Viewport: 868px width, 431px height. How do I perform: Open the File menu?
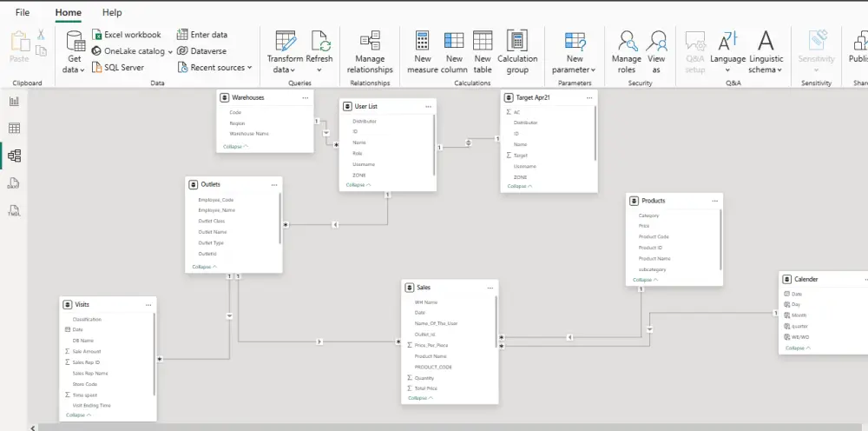coord(23,12)
